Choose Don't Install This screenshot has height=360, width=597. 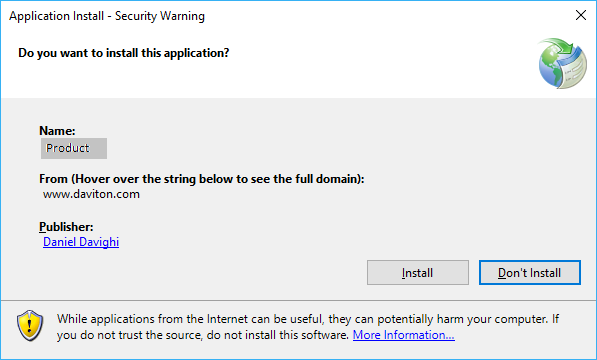(530, 272)
